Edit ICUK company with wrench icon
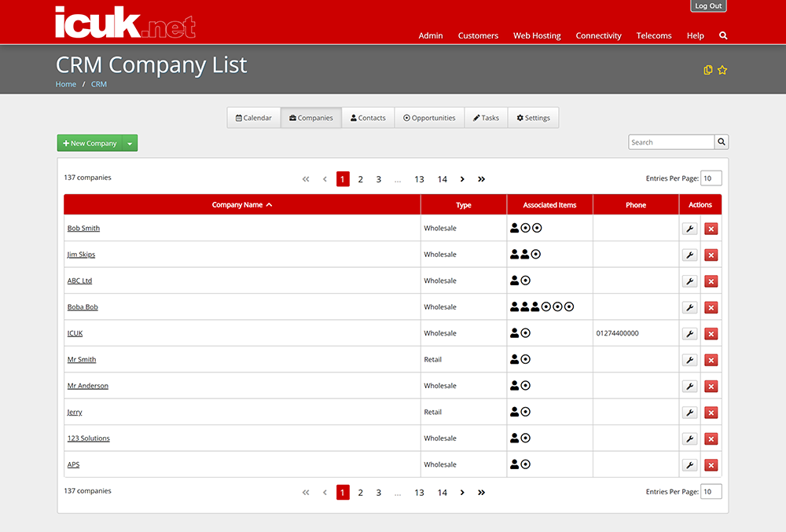The width and height of the screenshot is (786, 532). tap(690, 334)
